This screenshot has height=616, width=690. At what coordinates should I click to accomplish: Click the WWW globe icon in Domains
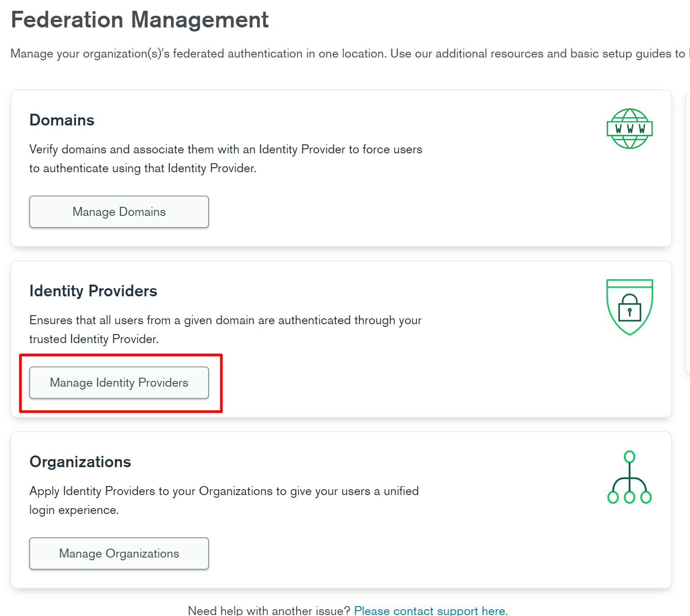point(629,129)
